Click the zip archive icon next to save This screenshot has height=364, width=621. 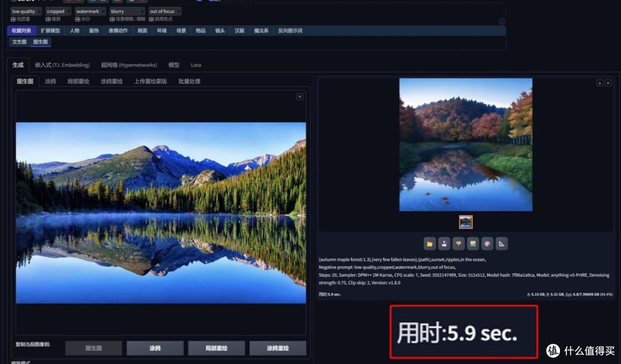click(459, 244)
